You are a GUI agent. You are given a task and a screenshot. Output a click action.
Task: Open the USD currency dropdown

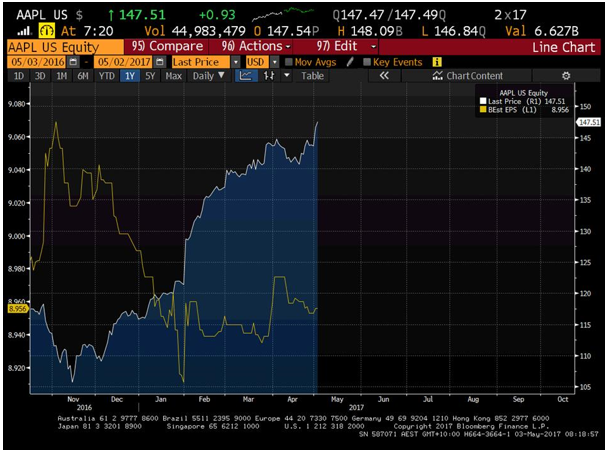pos(274,62)
